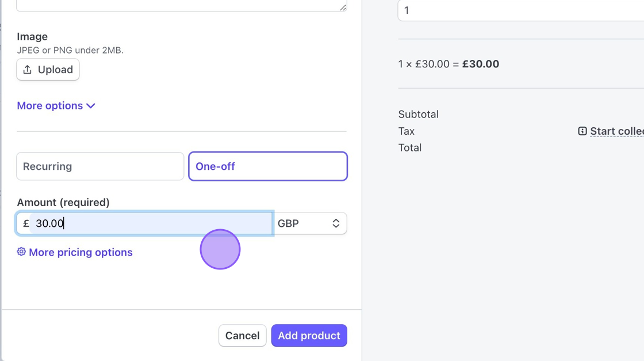
Task: Click the upload arrow icon
Action: click(x=28, y=70)
